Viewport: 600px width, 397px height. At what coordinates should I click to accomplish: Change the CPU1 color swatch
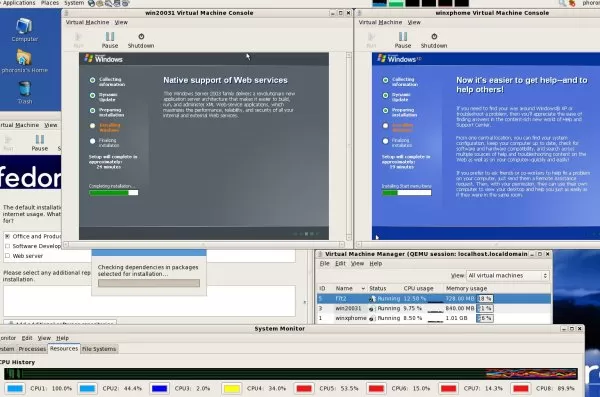click(15, 389)
